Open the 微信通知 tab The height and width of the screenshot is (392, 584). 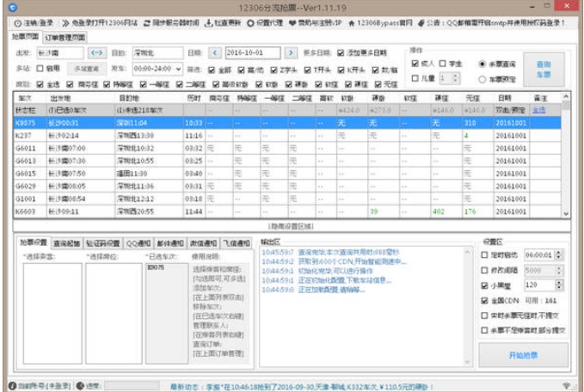pos(203,243)
